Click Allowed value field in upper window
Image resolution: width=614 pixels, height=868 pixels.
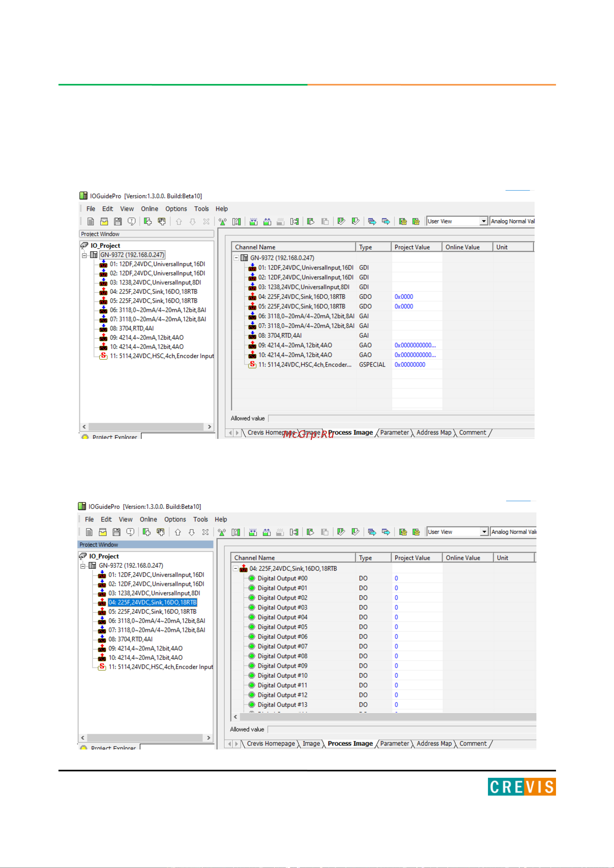point(401,419)
